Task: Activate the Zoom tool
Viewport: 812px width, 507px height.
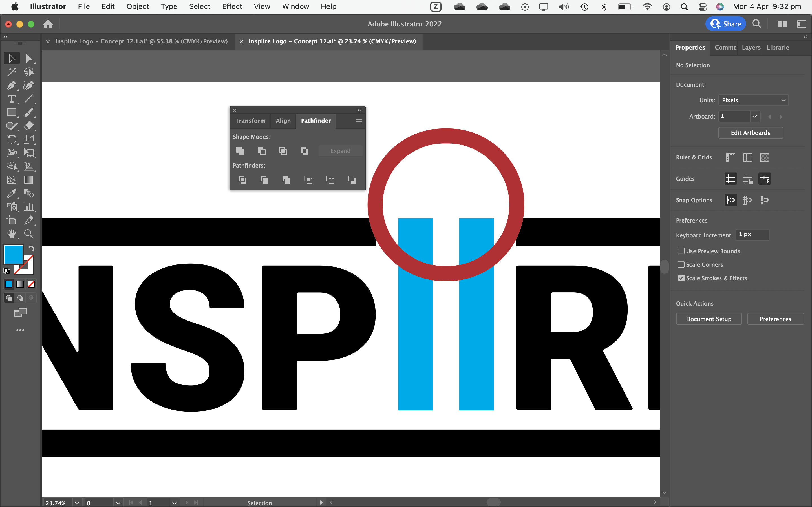Action: [x=28, y=234]
